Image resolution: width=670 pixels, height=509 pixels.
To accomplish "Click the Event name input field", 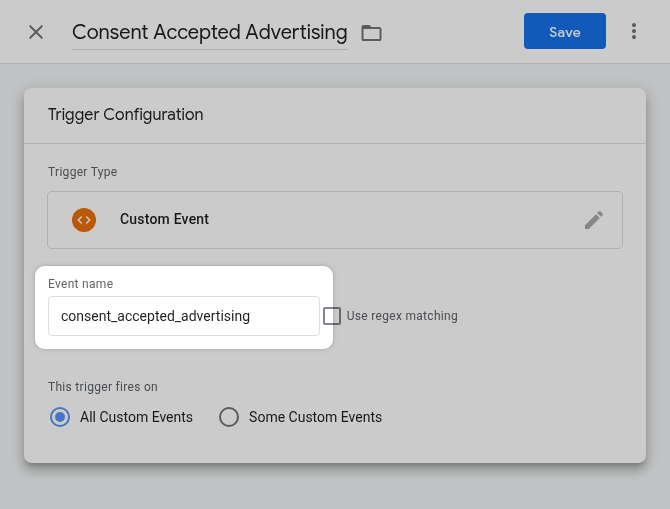I will [x=184, y=316].
